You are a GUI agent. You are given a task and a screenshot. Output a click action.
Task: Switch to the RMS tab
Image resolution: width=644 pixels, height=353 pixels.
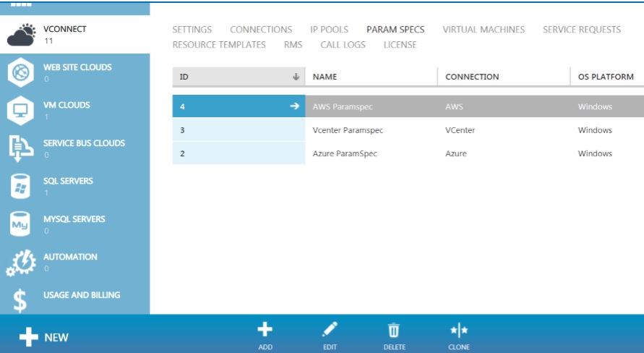tap(293, 45)
